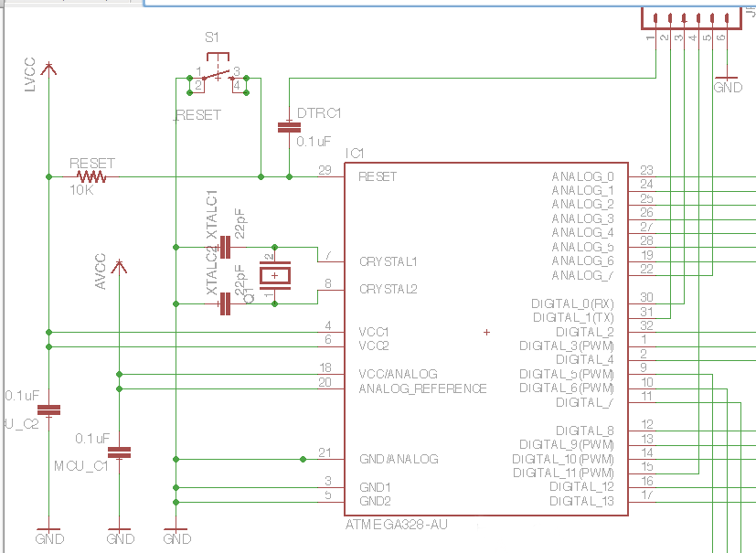Click the ANALOG_0 pin label

coord(583,177)
